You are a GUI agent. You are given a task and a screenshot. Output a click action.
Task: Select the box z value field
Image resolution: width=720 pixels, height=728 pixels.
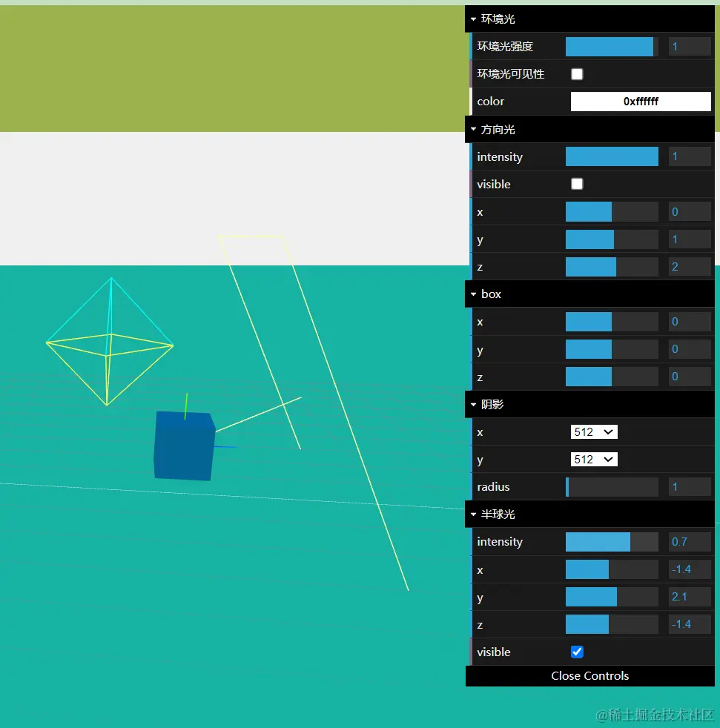[x=690, y=377]
